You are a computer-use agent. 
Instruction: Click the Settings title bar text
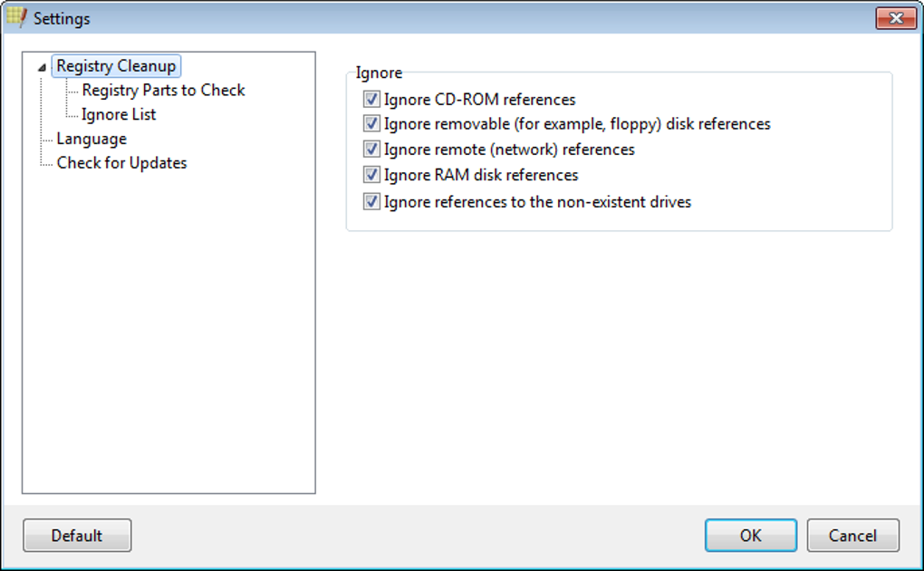62,18
